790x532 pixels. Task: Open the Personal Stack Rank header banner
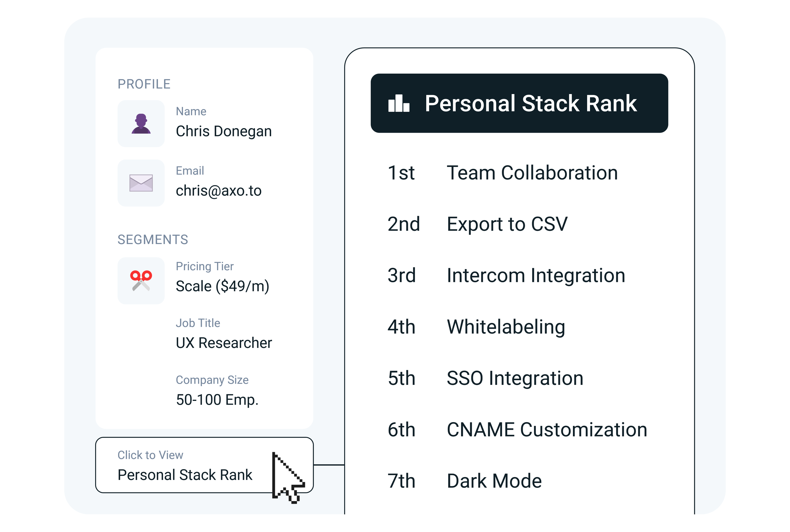pos(520,104)
